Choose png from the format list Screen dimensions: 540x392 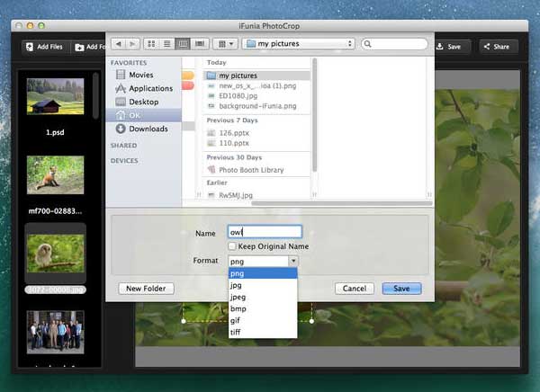[x=263, y=273]
